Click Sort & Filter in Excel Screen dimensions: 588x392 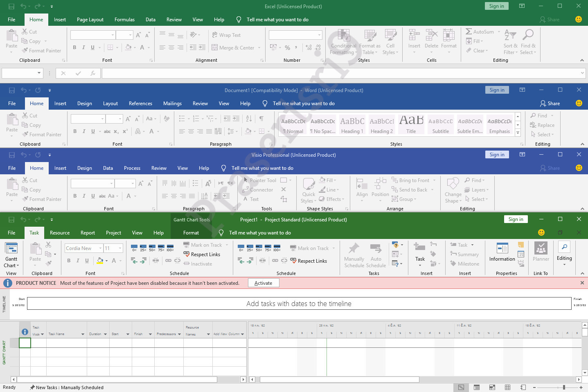click(x=510, y=42)
